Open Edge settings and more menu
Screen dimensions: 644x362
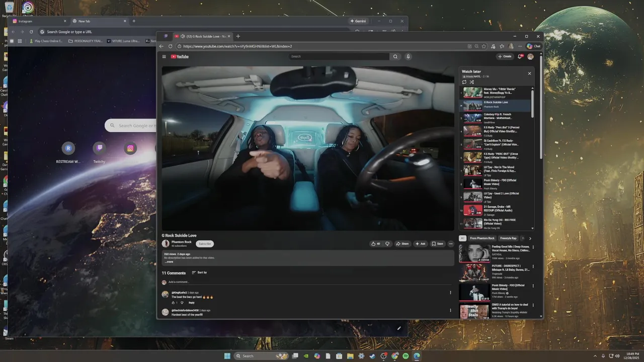pos(520,46)
